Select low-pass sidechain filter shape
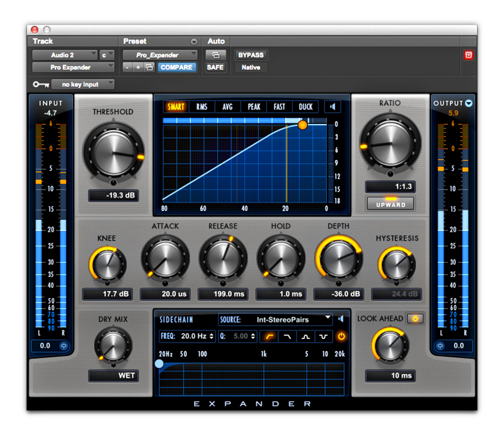The height and width of the screenshot is (441, 504). point(287,336)
